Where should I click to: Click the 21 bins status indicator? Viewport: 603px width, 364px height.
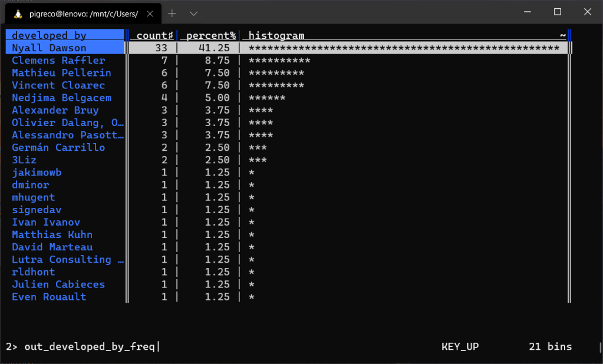[x=550, y=346]
